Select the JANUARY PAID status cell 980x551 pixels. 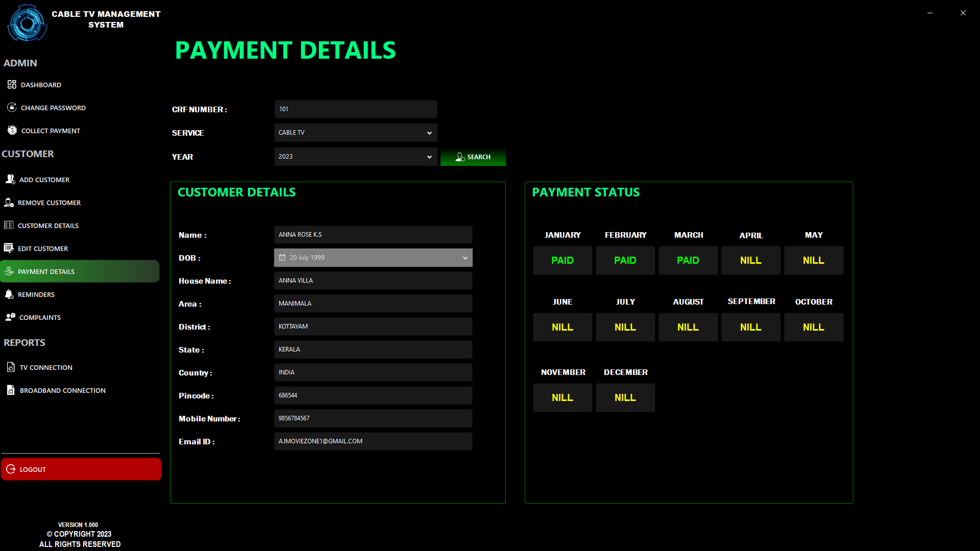click(562, 260)
